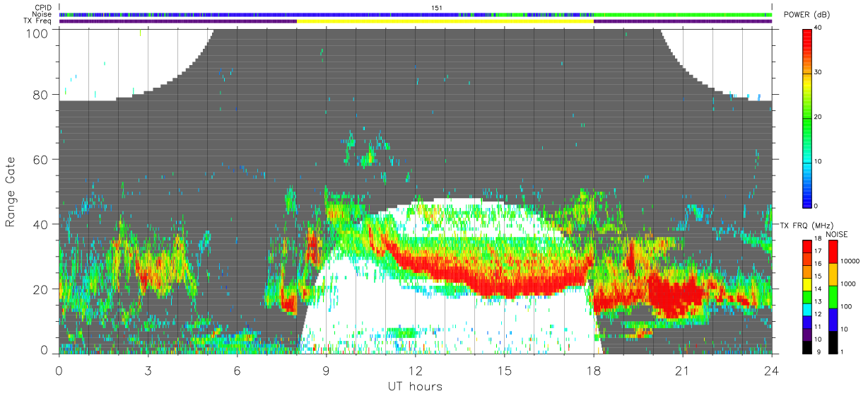Screen dimensions: 868x401
Task: Click the NOISE color bar
Action: pos(833,297)
